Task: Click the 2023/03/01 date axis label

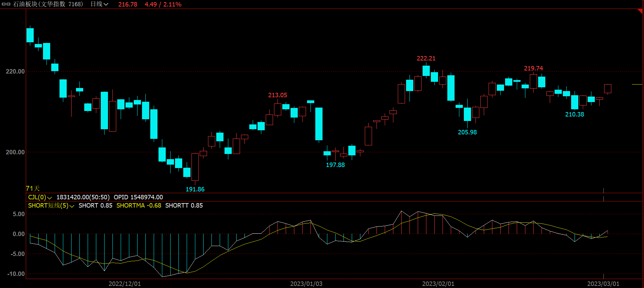Action: (603, 284)
